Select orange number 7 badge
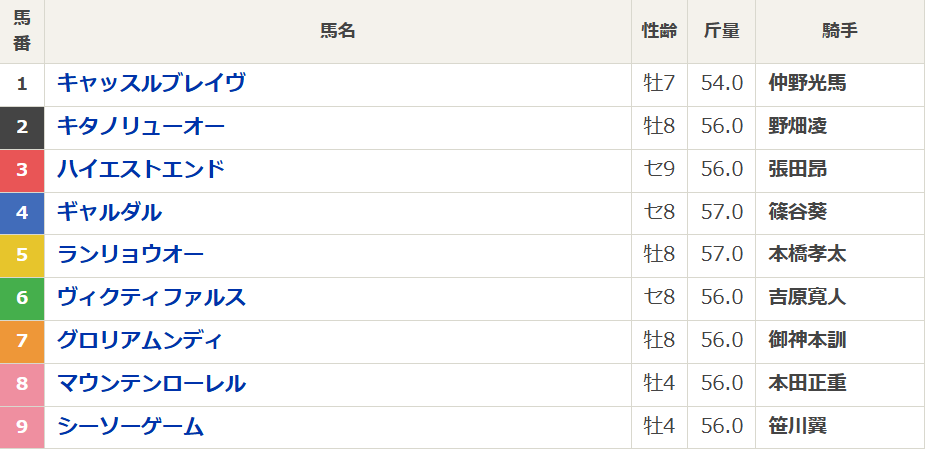 (x=22, y=340)
